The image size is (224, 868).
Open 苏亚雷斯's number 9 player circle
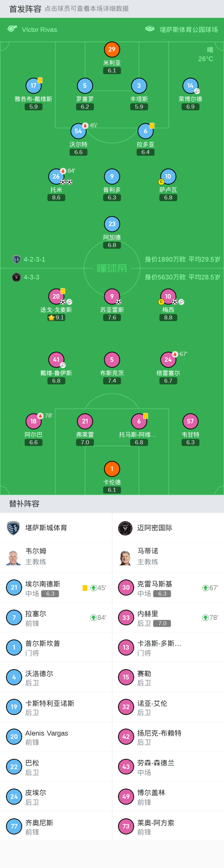(x=112, y=296)
